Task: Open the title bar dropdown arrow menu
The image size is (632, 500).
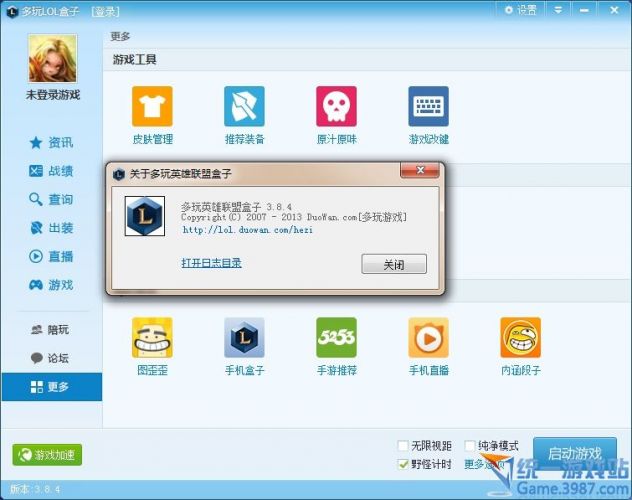Action: click(x=558, y=10)
